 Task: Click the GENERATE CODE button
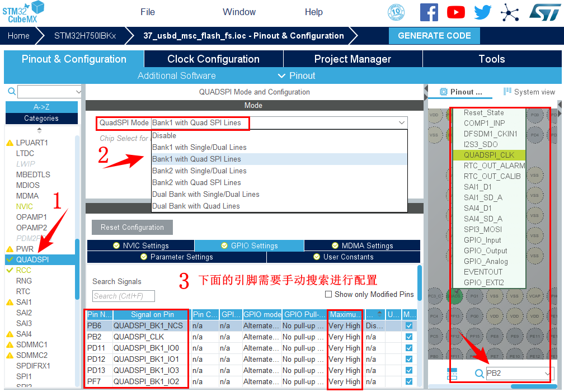coord(434,35)
